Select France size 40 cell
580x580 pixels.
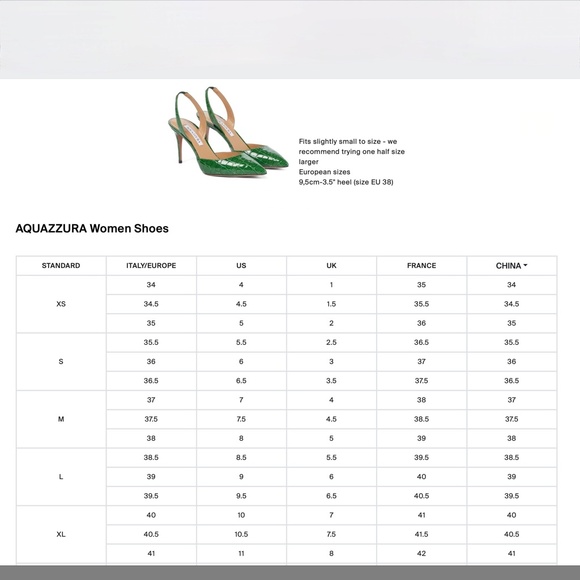pyautogui.click(x=421, y=477)
